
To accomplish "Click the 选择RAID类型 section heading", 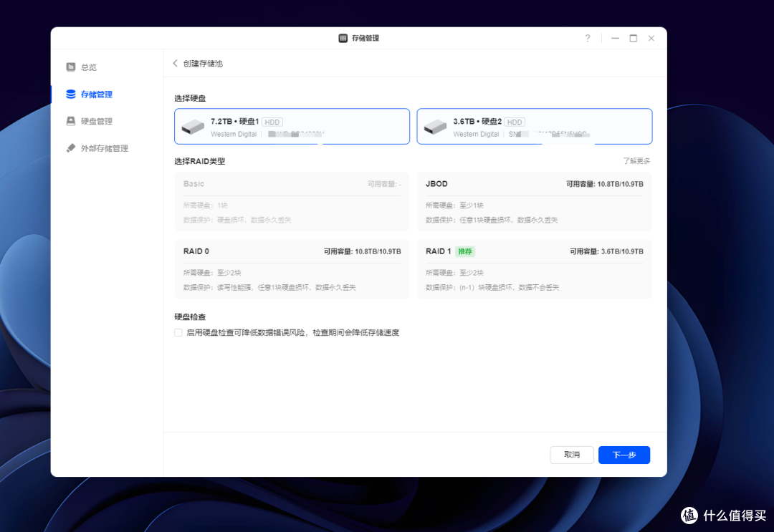I will point(200,161).
